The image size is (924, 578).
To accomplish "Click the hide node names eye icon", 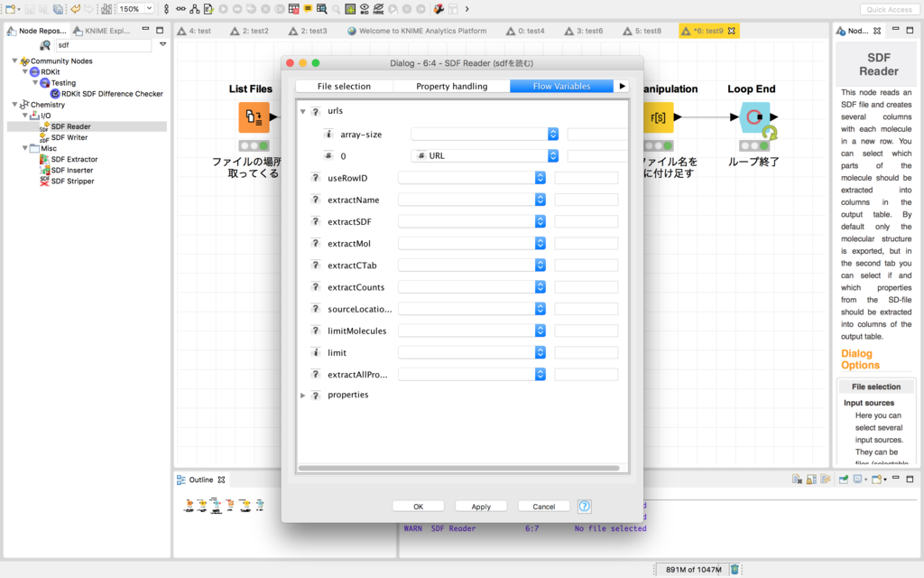I will tap(378, 9).
